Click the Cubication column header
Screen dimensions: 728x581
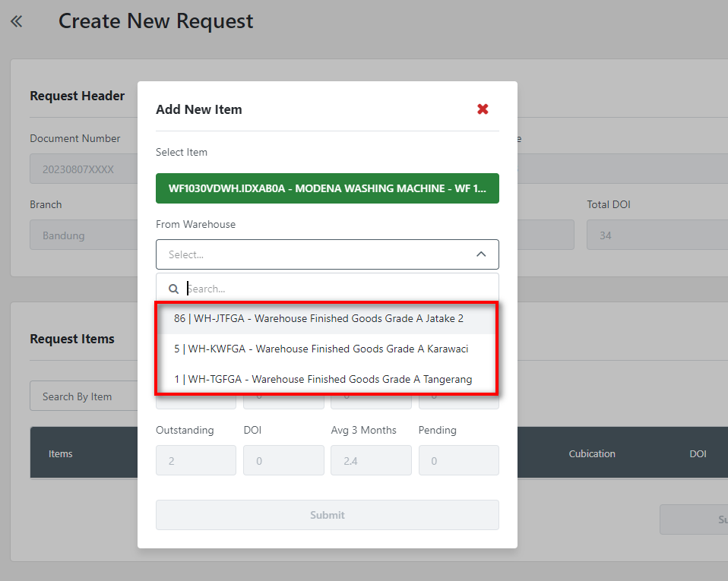[592, 453]
